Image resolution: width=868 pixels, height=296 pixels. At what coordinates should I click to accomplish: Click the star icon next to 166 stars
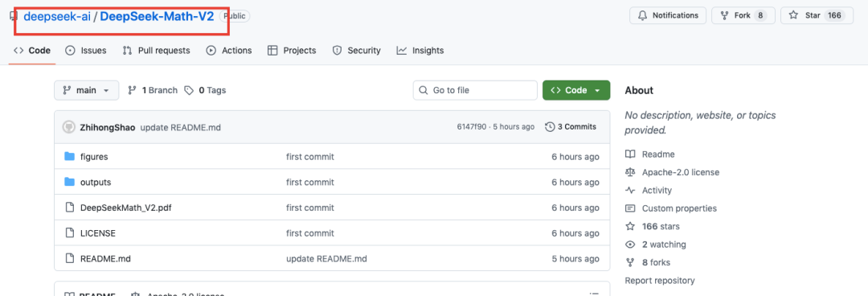629,226
